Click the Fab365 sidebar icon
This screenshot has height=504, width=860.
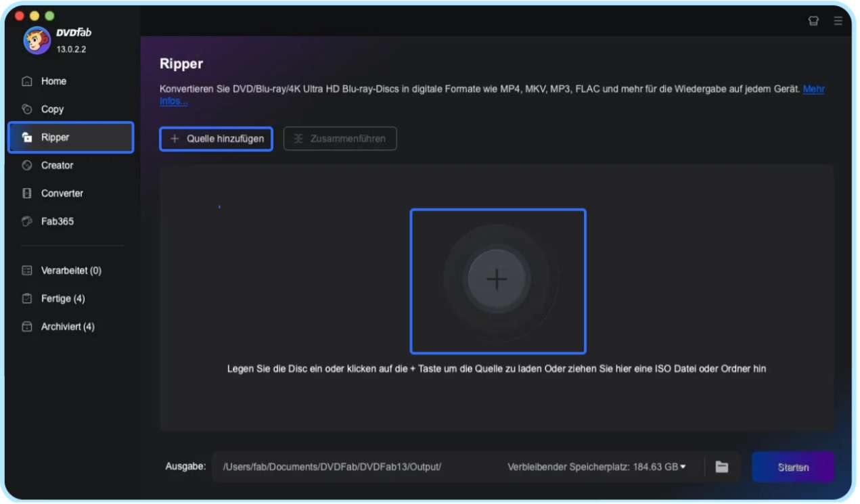coord(27,221)
